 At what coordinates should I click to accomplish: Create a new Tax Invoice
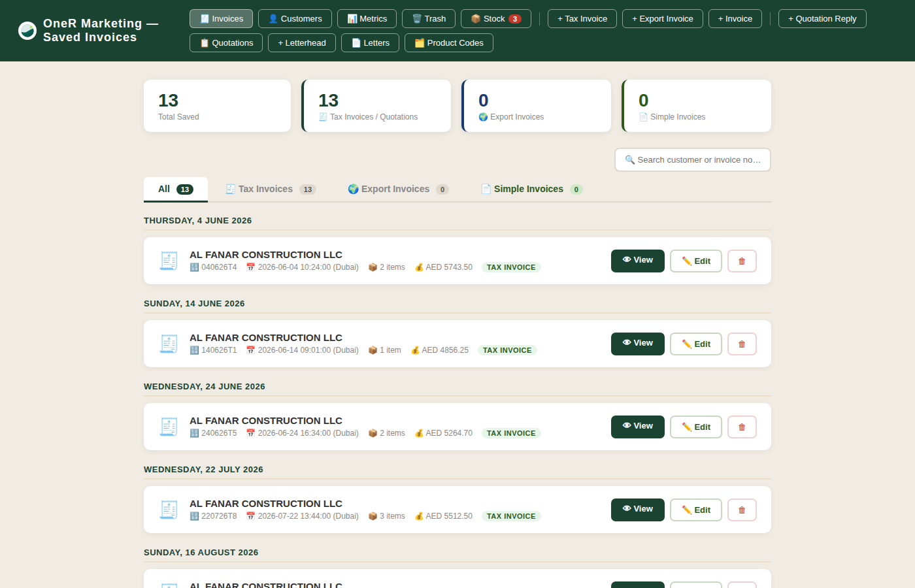(x=582, y=19)
